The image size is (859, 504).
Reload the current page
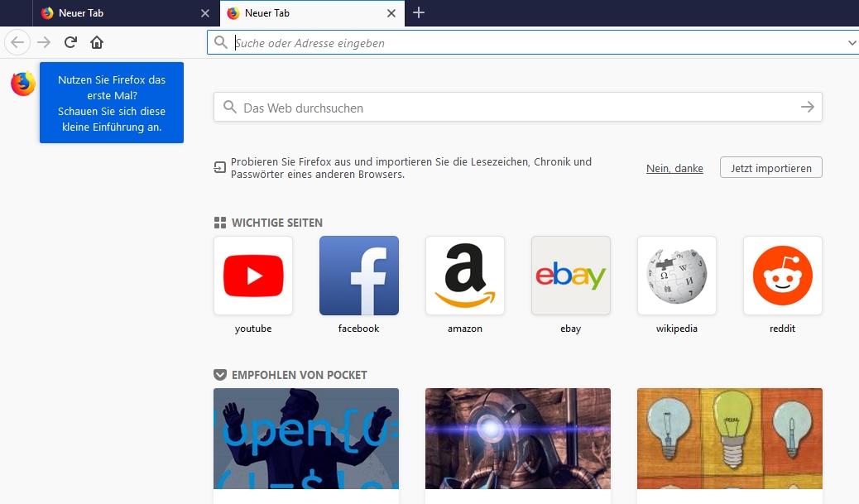(70, 42)
